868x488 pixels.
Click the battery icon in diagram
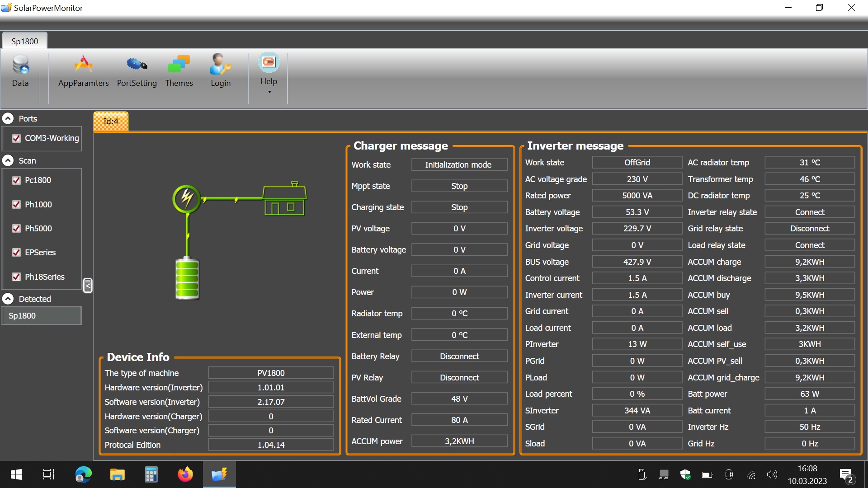coord(187,278)
